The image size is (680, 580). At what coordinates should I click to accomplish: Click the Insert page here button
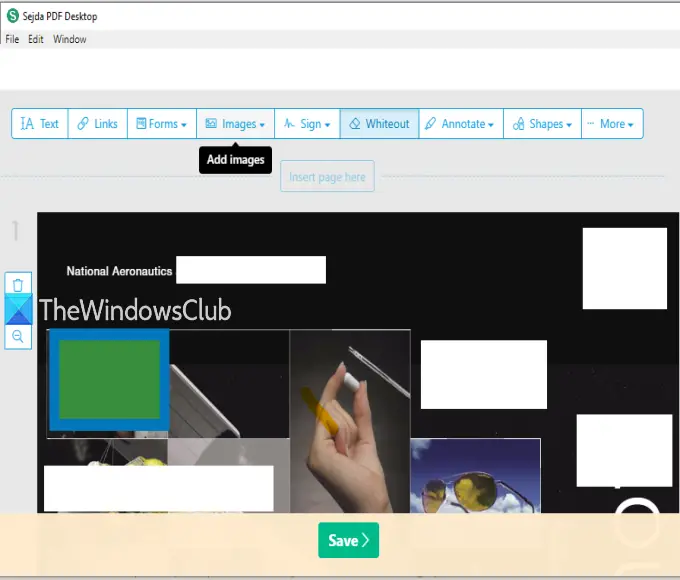[327, 177]
